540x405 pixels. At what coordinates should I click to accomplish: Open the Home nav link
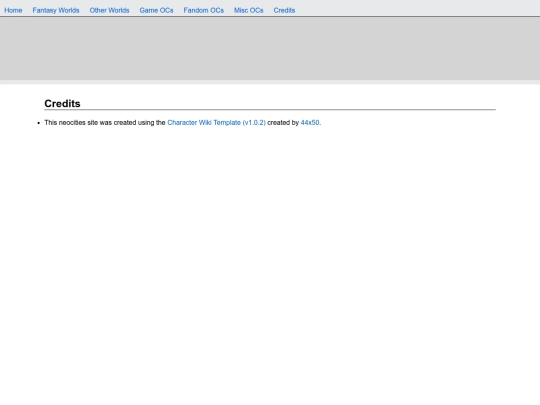coord(13,10)
